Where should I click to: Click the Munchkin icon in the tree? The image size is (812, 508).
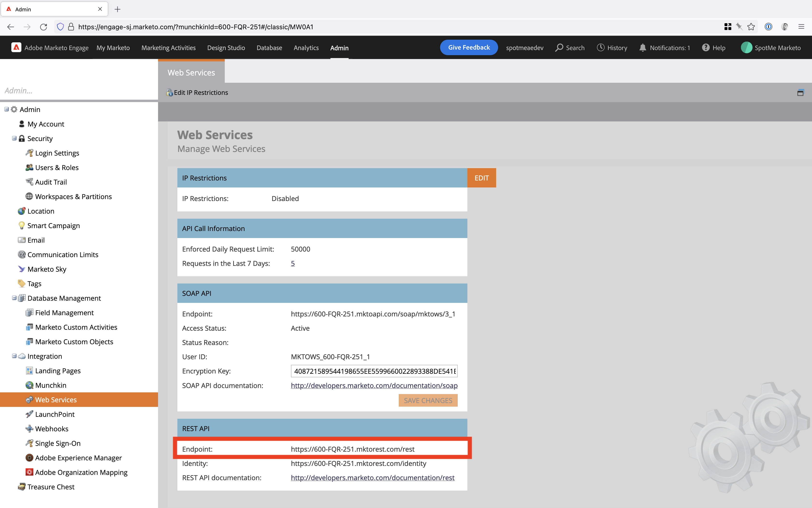pyautogui.click(x=29, y=385)
